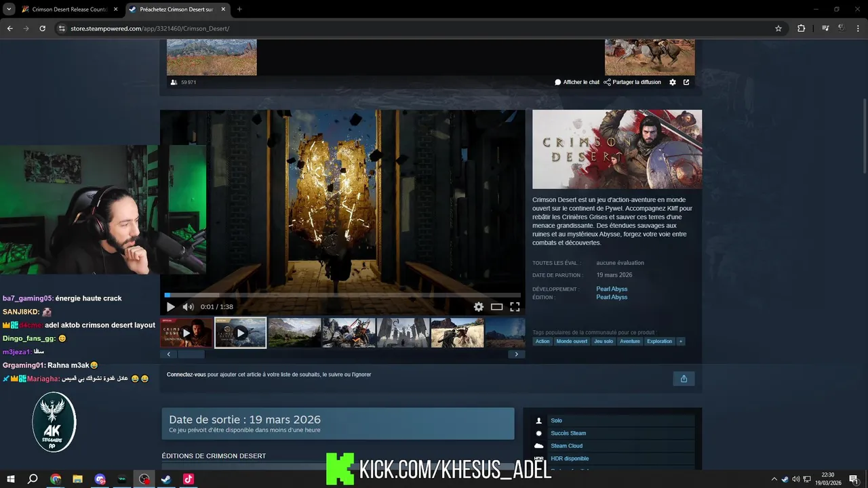Click the Connectez-vous sign-in link

(186, 374)
